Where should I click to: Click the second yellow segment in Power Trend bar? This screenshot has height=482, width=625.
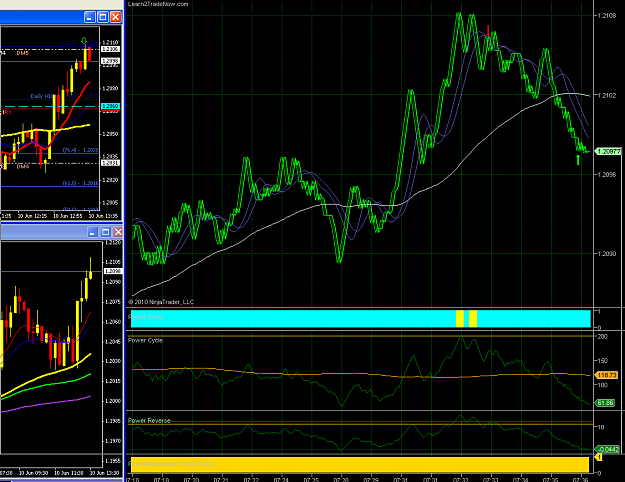[473, 319]
